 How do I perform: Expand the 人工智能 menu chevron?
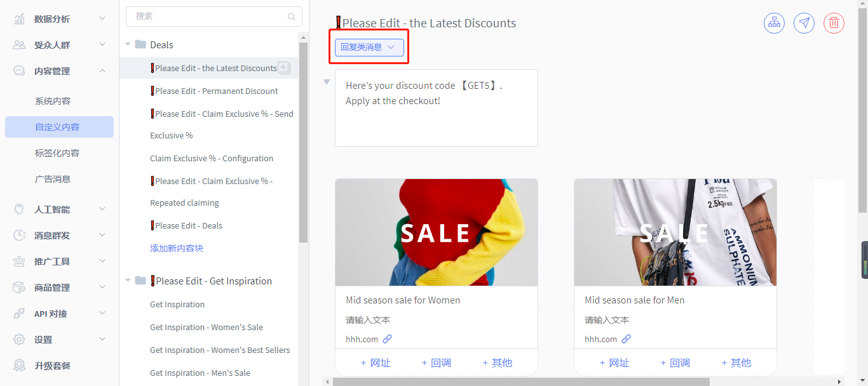(102, 210)
